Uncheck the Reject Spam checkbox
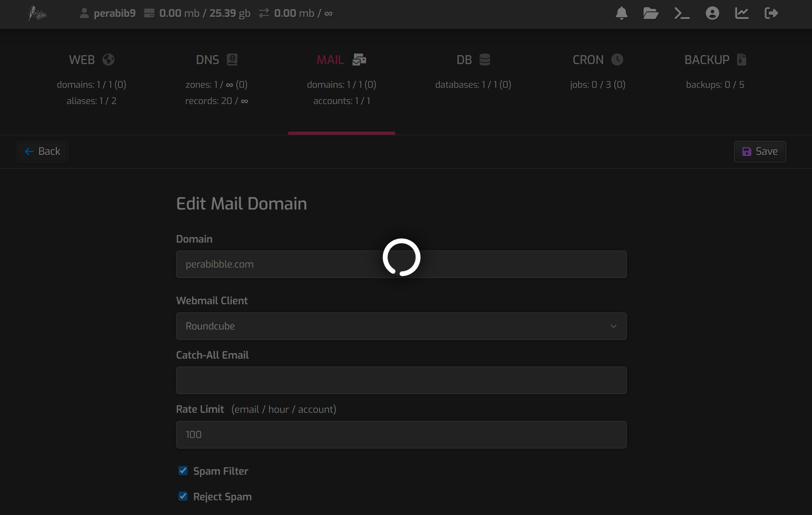Image resolution: width=812 pixels, height=515 pixels. [183, 496]
